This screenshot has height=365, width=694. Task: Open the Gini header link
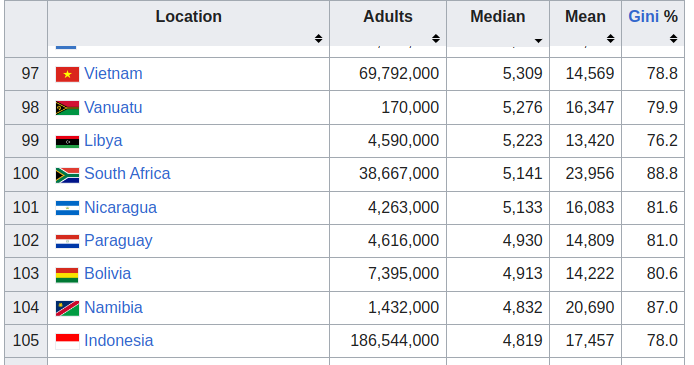(x=644, y=17)
